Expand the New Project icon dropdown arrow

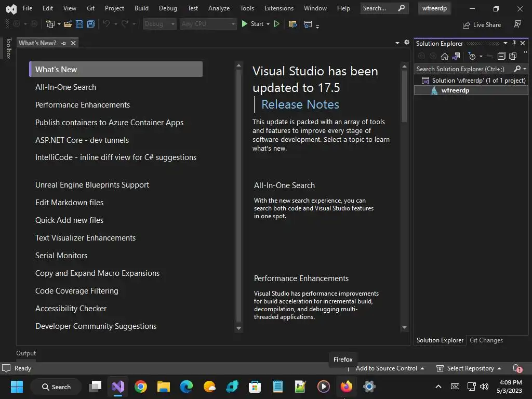tap(59, 24)
